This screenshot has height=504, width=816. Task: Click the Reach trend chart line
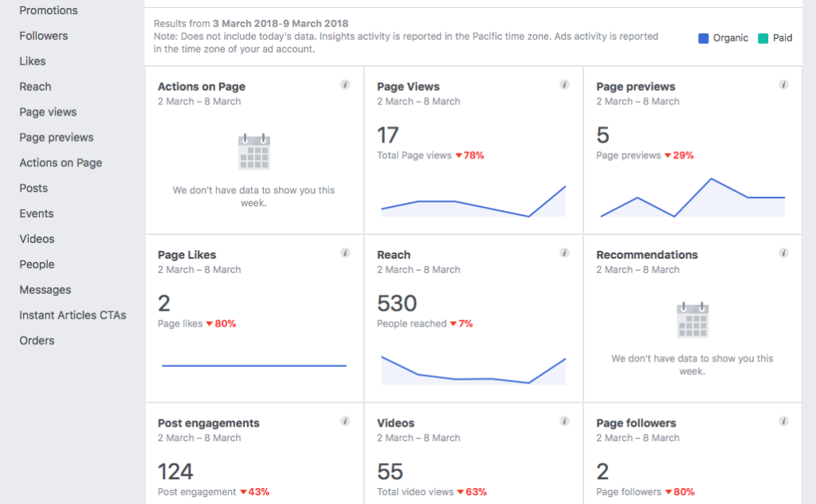[473, 370]
